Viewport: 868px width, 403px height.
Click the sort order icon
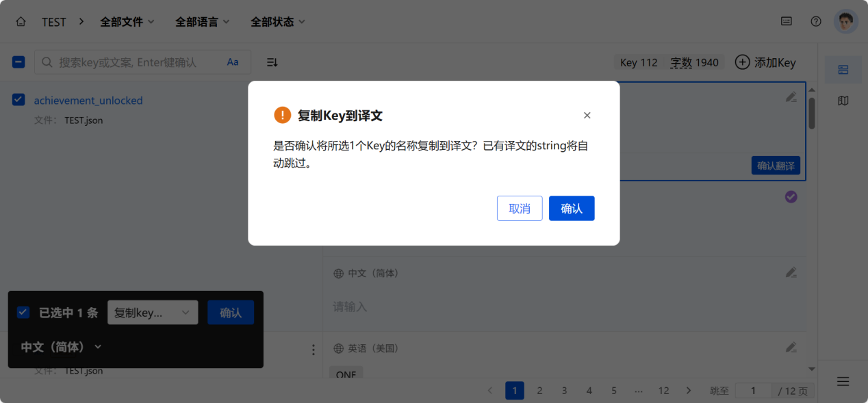pyautogui.click(x=272, y=62)
